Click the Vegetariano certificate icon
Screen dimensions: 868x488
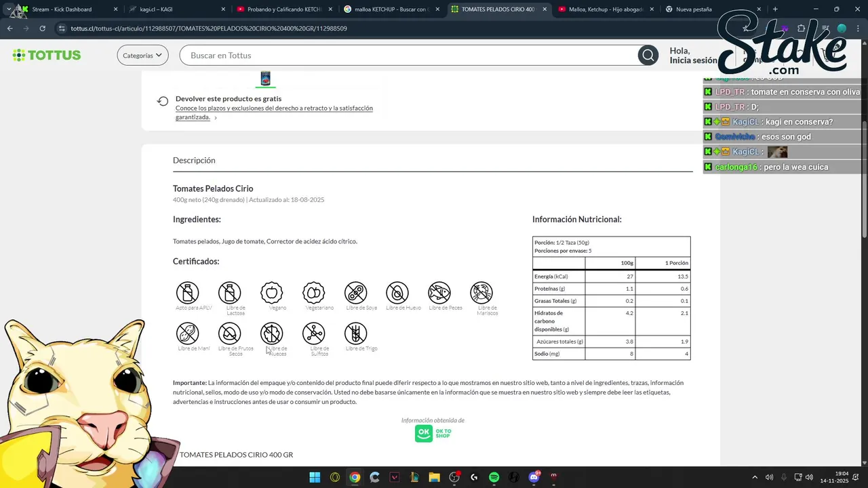pos(314,293)
